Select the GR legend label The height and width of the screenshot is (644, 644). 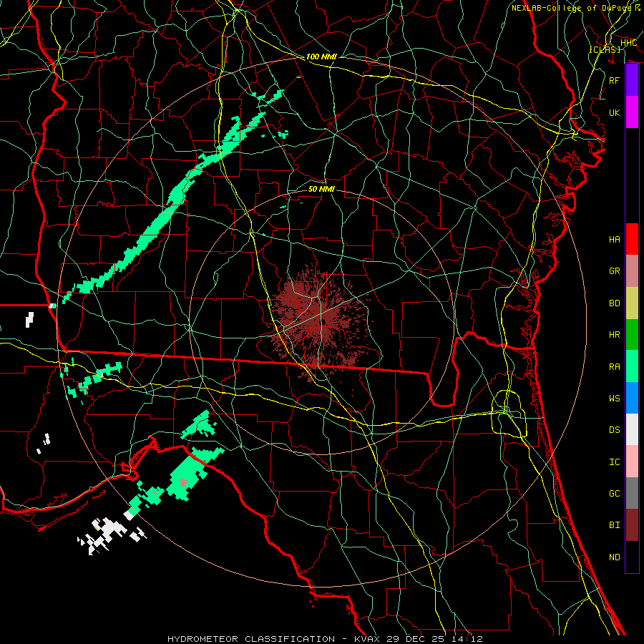(614, 271)
